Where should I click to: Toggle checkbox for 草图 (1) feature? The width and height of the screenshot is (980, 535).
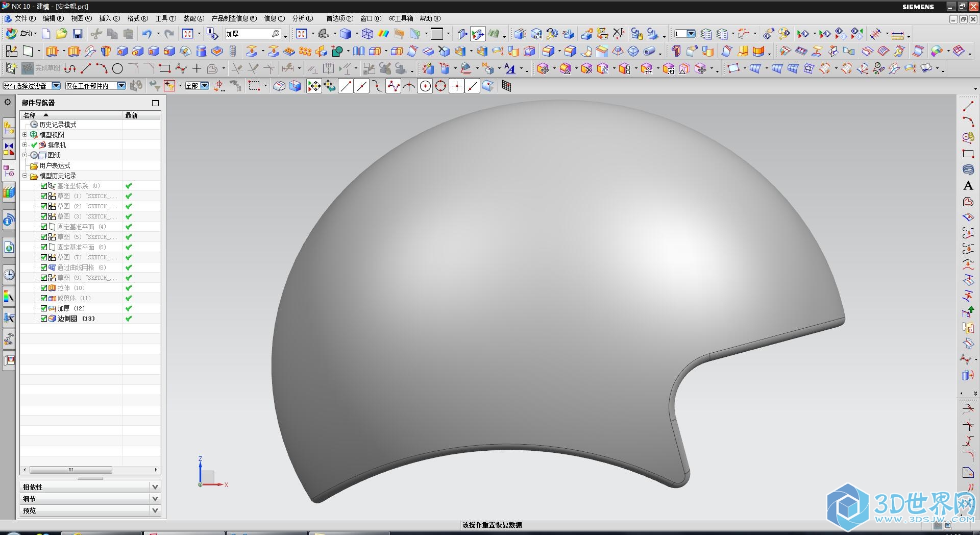44,196
